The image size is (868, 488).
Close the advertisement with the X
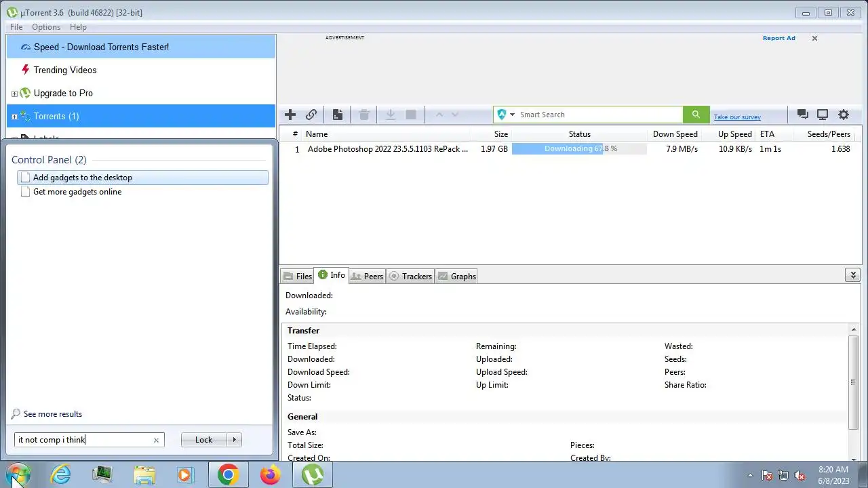[814, 38]
